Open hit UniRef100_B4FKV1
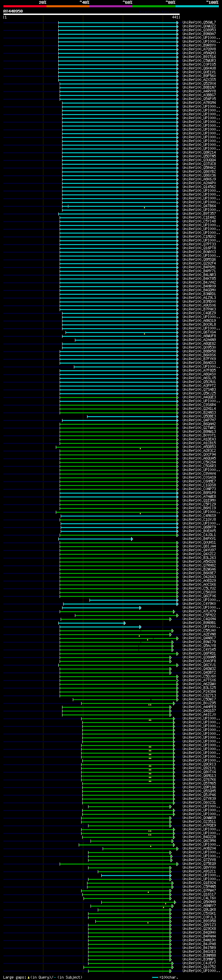The image size is (222, 980). [199, 539]
